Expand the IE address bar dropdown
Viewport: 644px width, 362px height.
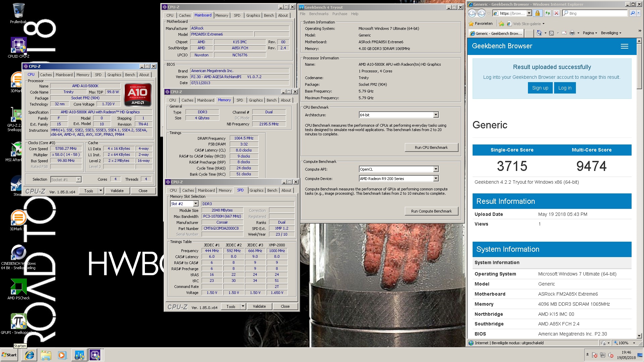point(529,13)
